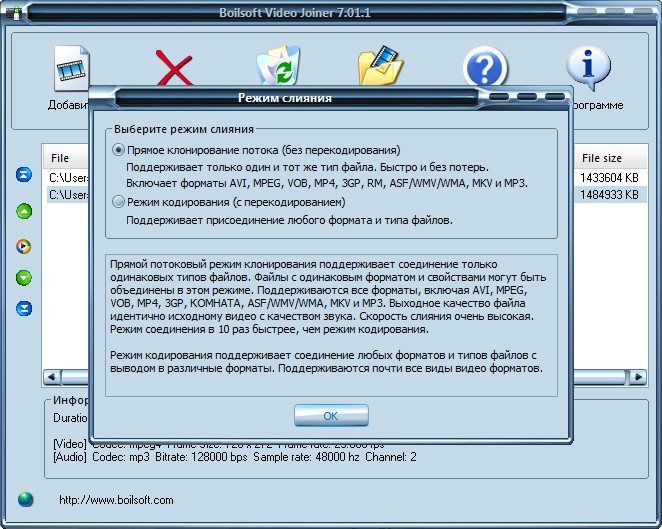Select direct stream clone mode radio button
662x529 pixels.
[x=119, y=150]
